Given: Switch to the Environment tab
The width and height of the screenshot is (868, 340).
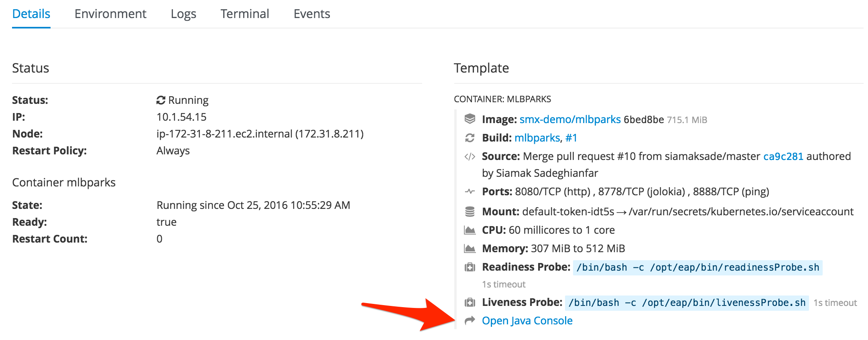Looking at the screenshot, I should coord(110,14).
